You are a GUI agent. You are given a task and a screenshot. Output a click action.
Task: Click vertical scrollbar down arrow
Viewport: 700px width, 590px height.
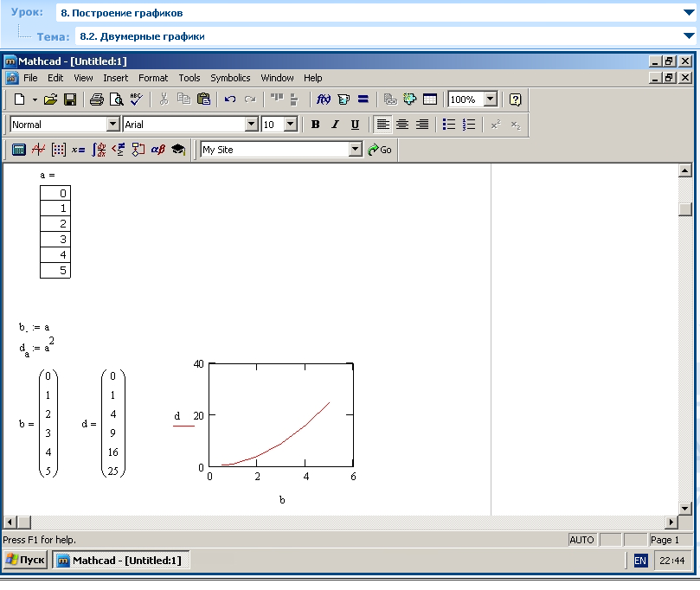684,509
